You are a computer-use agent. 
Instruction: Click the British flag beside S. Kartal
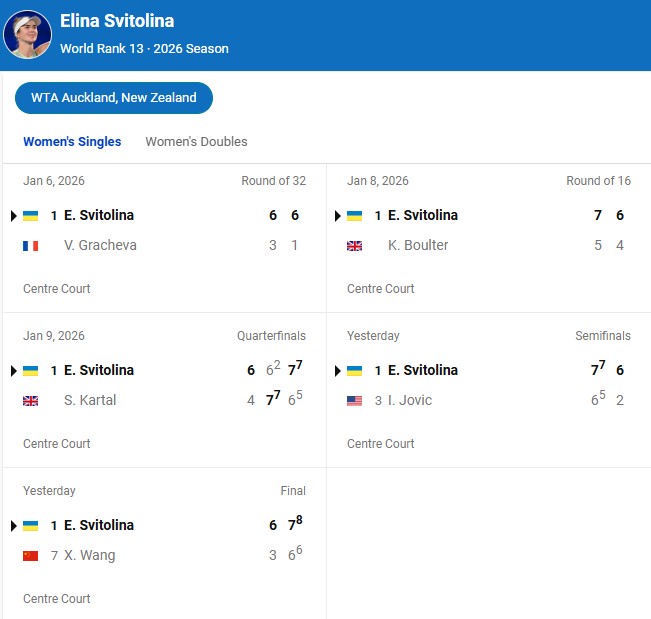point(30,401)
